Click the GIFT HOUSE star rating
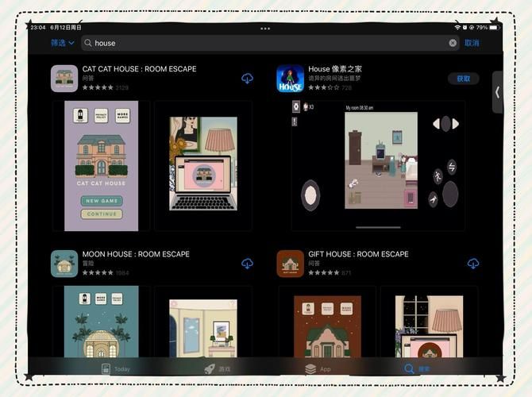This screenshot has height=397, width=532. pyautogui.click(x=324, y=273)
